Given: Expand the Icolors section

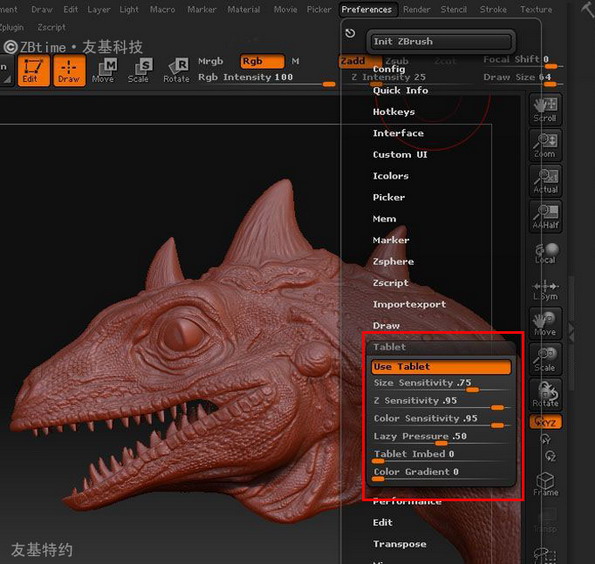Looking at the screenshot, I should click(390, 176).
